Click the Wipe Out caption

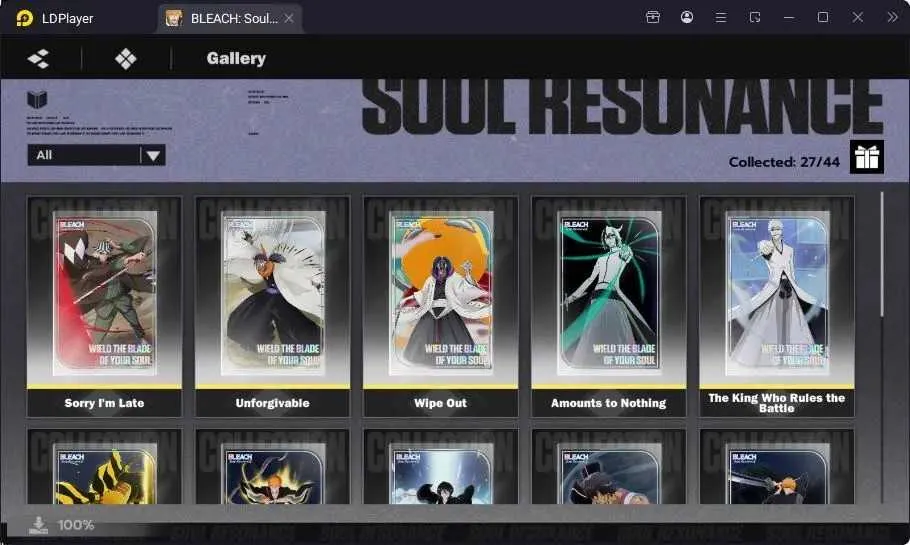tap(440, 403)
